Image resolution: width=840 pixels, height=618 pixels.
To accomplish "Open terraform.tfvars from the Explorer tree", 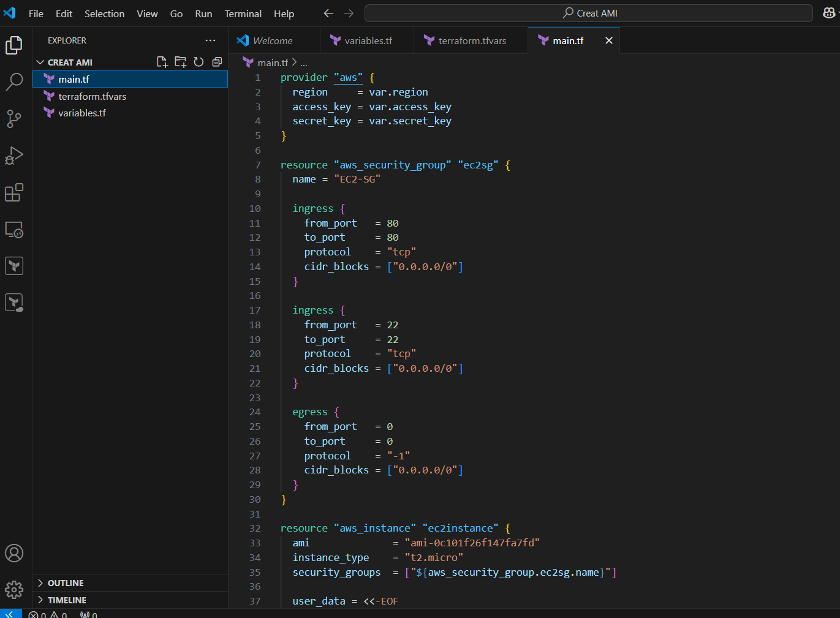I will [x=130, y=96].
